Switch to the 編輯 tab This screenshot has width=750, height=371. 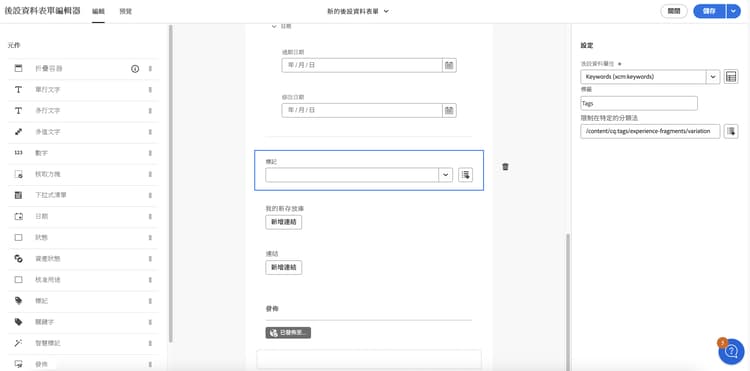(x=99, y=11)
